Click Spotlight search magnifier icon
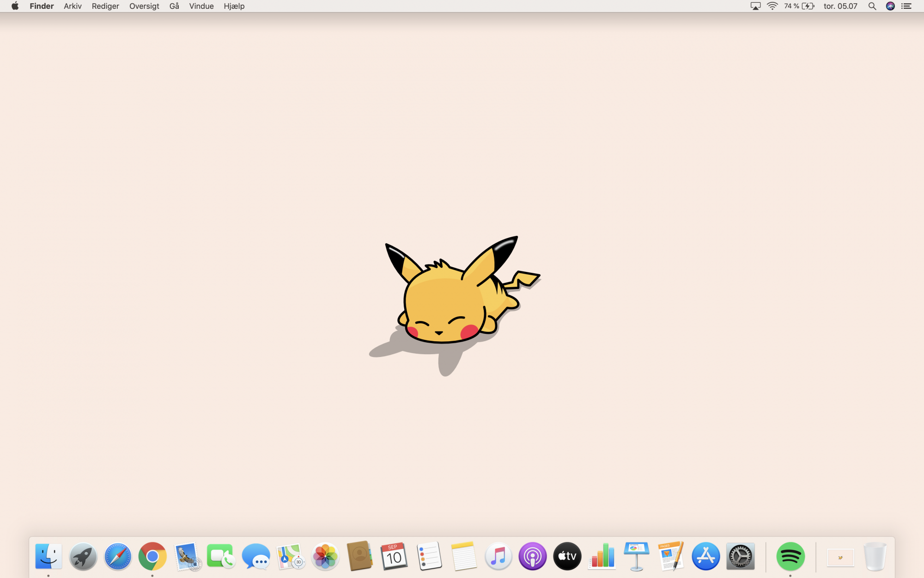This screenshot has width=924, height=578. point(872,6)
